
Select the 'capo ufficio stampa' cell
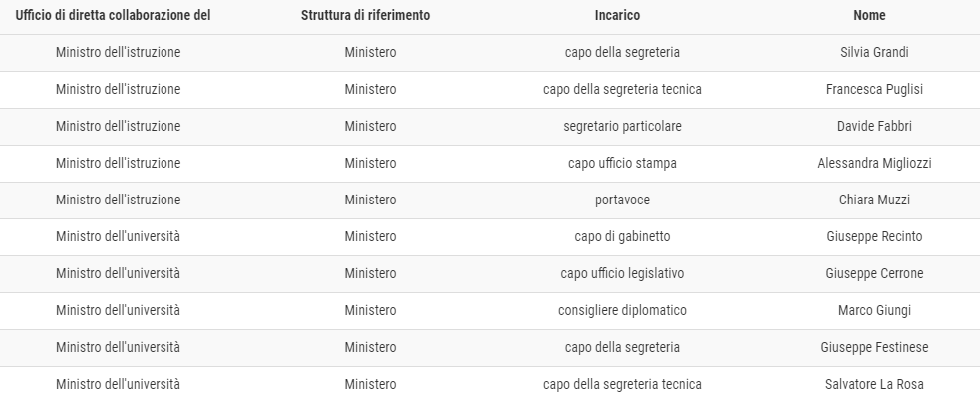622,163
